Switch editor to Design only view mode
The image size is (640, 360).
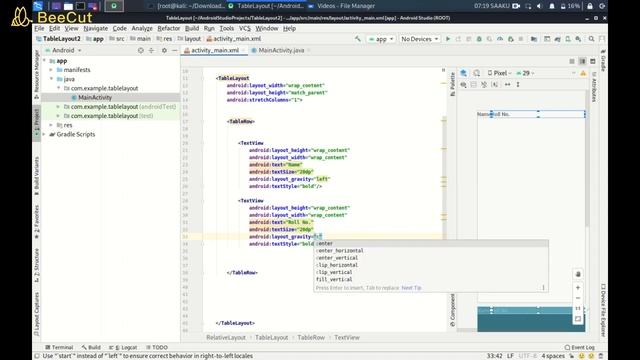(x=593, y=61)
